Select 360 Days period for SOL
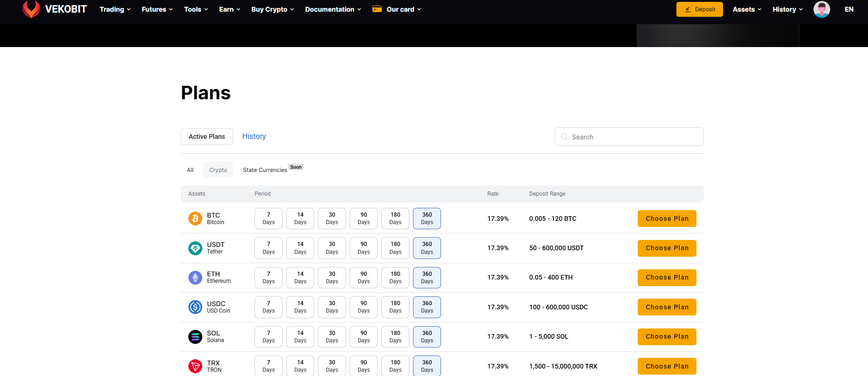Image resolution: width=868 pixels, height=376 pixels. click(427, 337)
